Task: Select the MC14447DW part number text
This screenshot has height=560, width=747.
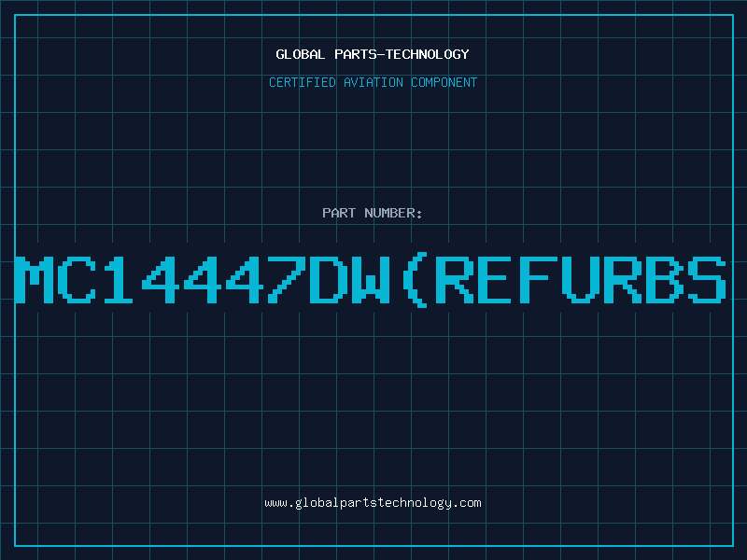Action: coord(203,280)
